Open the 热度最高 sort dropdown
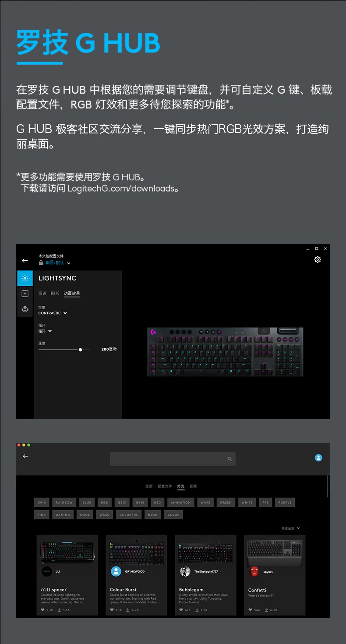Screen dimensions: 346x644 [x=291, y=528]
